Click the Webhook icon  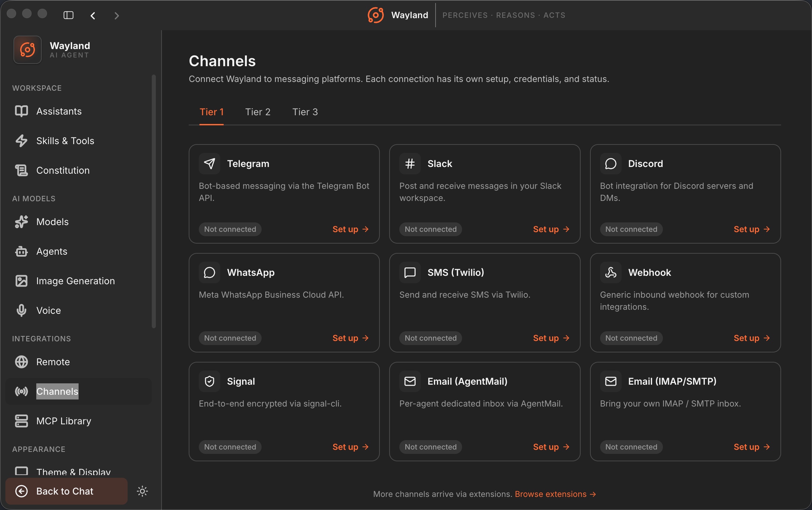(611, 272)
